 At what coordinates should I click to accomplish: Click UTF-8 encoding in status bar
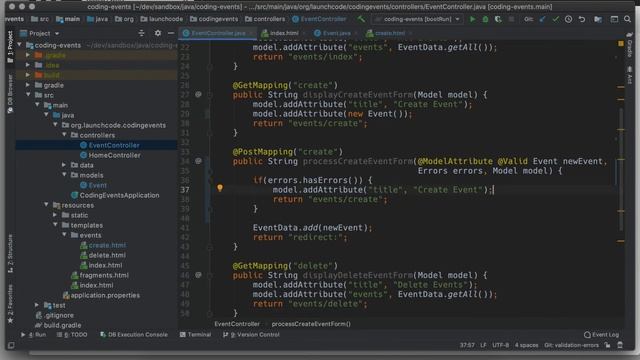(x=500, y=345)
